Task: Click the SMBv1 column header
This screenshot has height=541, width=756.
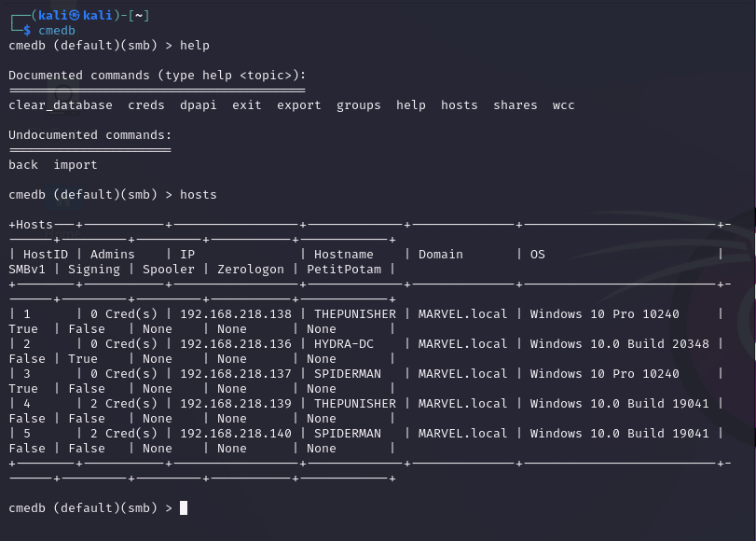Action: click(27, 270)
